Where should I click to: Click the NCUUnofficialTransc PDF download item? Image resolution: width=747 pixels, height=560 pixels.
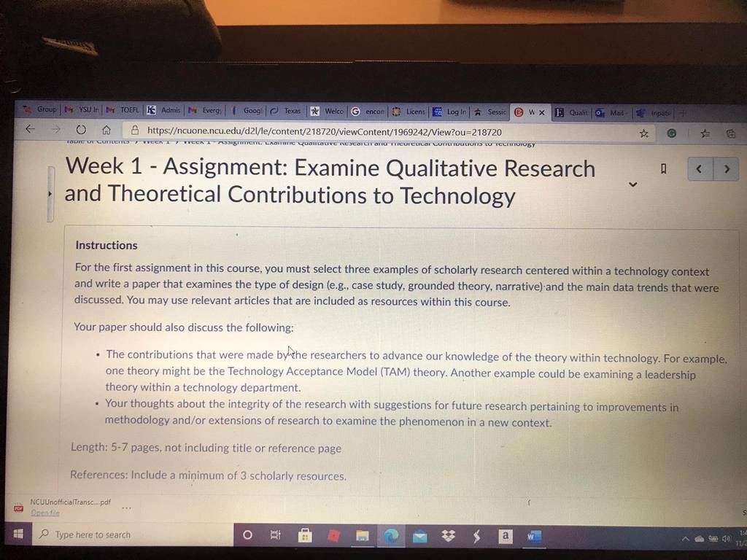(x=71, y=502)
